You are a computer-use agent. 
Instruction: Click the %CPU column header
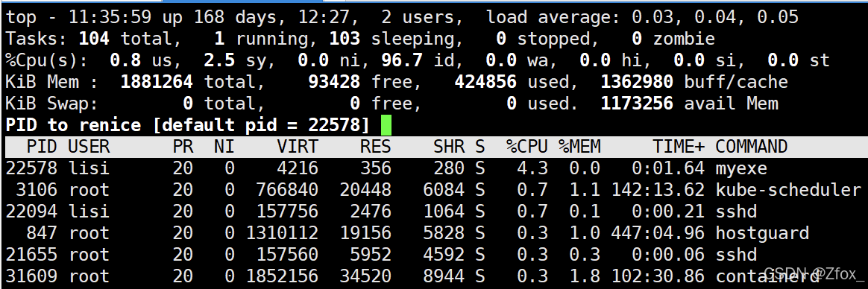tap(526, 147)
